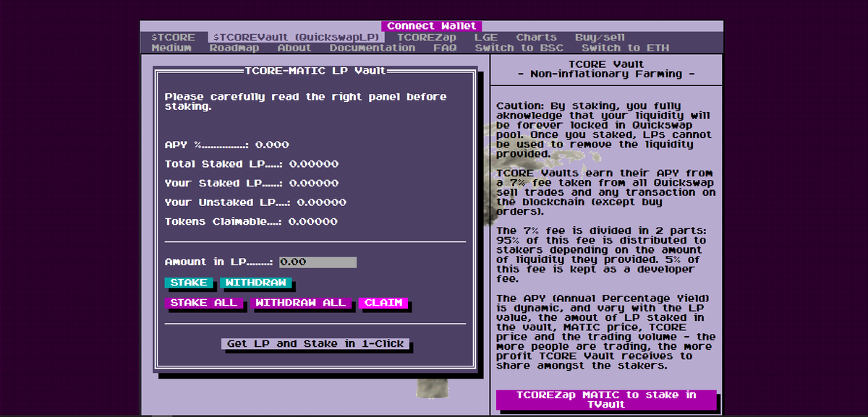Open the Documentation link
The width and height of the screenshot is (868, 417).
click(x=373, y=48)
